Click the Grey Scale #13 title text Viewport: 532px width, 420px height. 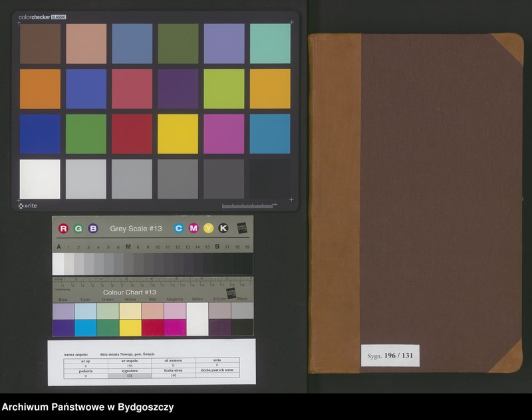136,229
